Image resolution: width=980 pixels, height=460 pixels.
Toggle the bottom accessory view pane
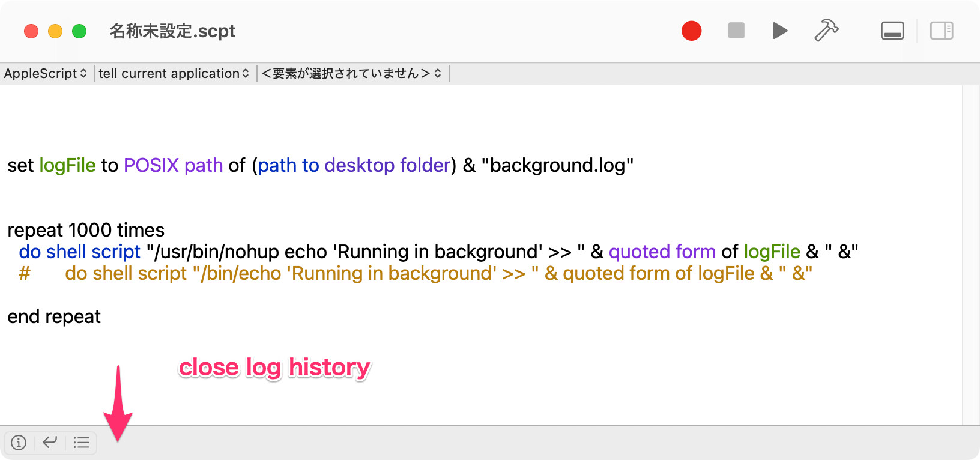click(892, 31)
